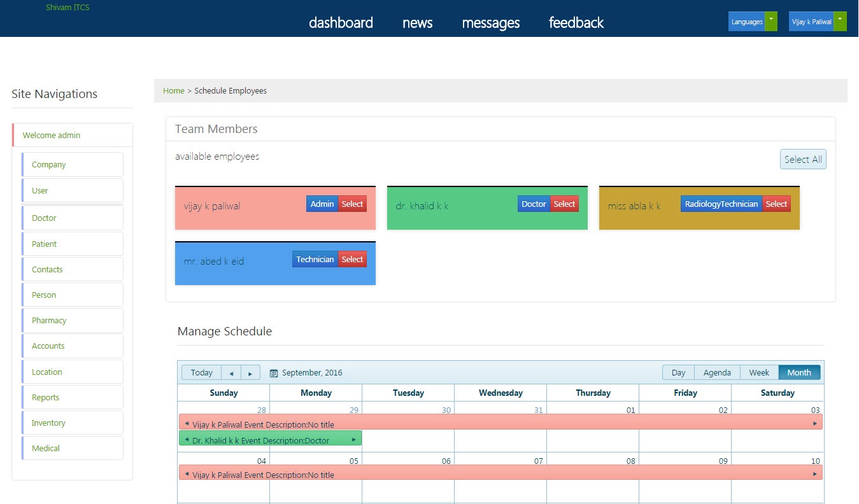
Task: Switch calendar to Month view
Action: click(x=800, y=373)
